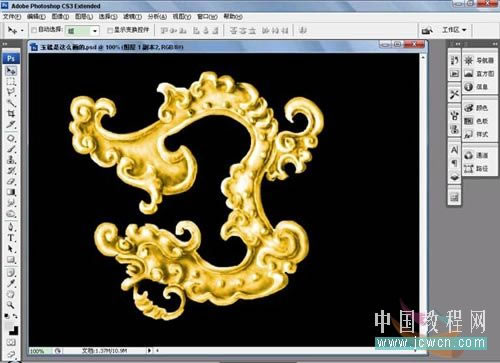
Task: Select the History Brush tool
Action: pyautogui.click(x=11, y=170)
